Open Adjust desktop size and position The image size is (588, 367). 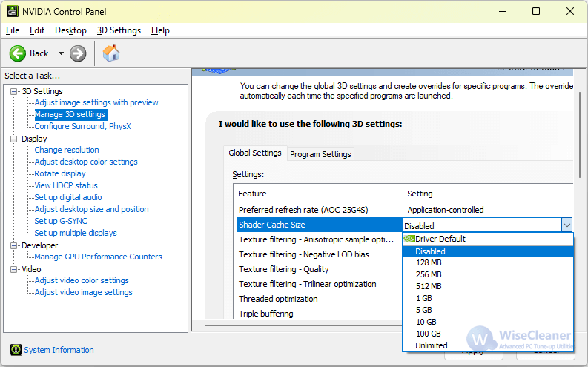pos(91,209)
